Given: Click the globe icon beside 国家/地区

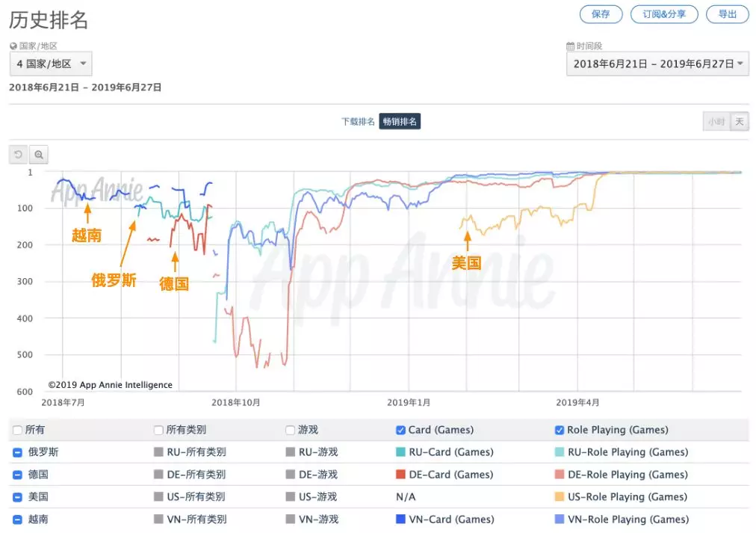Looking at the screenshot, I should click(13, 46).
